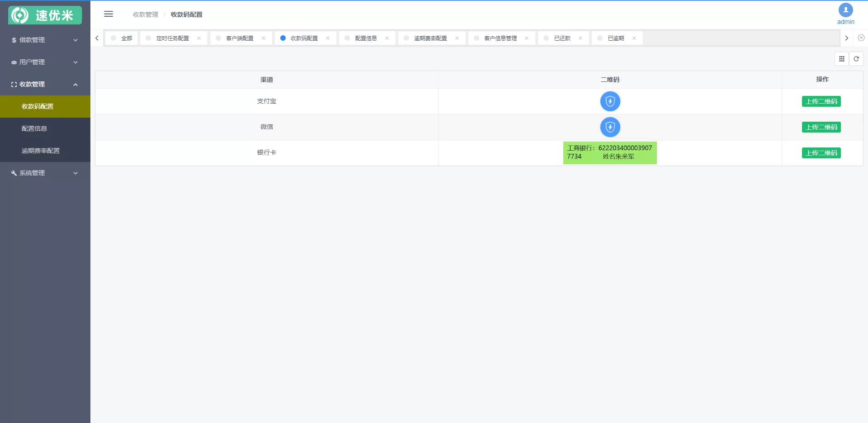Open 收款管理 in the breadcrumb
Screen dimensions: 868x423
coord(146,14)
